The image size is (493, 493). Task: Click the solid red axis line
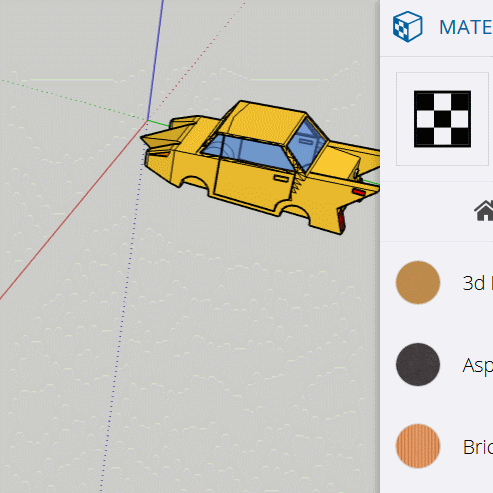73,210
